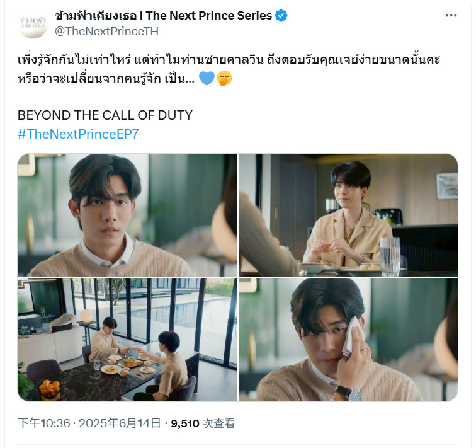
Task: Click the blue verified badge icon
Action: [281, 16]
